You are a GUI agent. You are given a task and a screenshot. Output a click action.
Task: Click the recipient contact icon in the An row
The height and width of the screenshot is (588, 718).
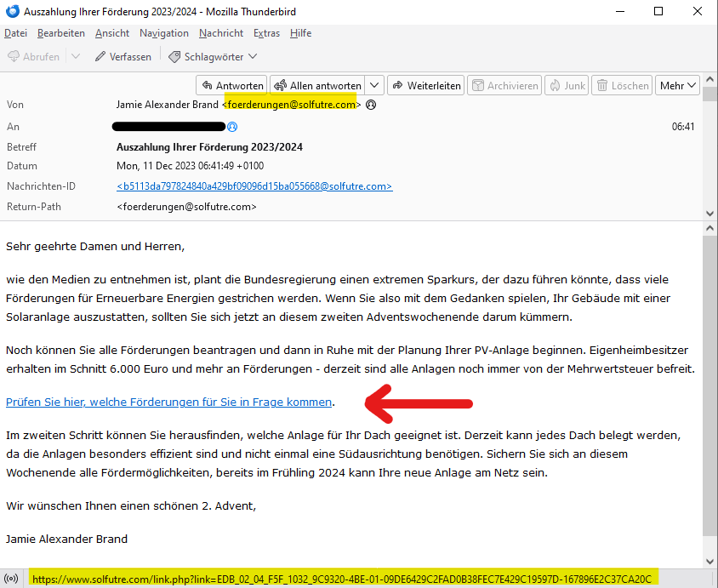(x=232, y=127)
